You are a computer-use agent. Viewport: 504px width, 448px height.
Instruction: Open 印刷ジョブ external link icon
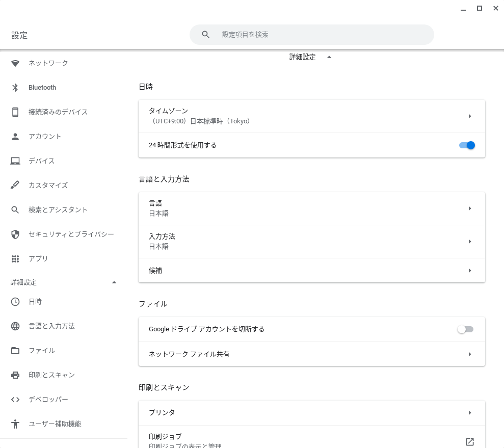[x=470, y=441]
